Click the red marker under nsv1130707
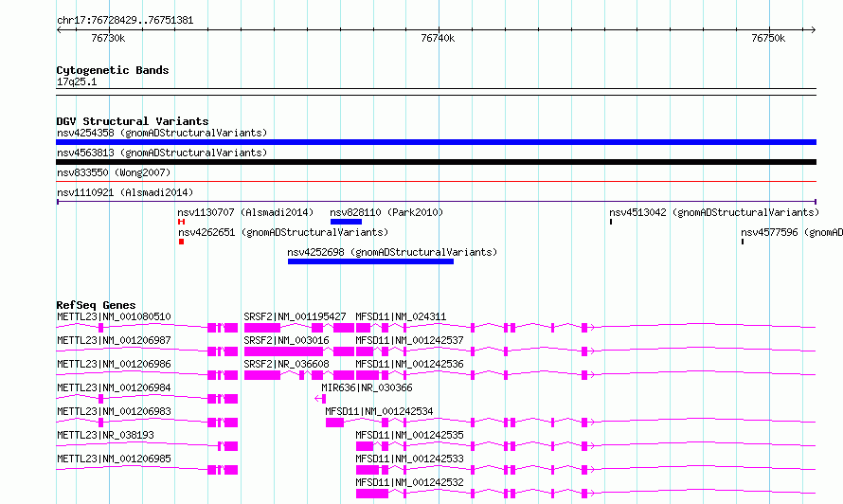Image resolution: width=843 pixels, height=504 pixels. click(181, 222)
